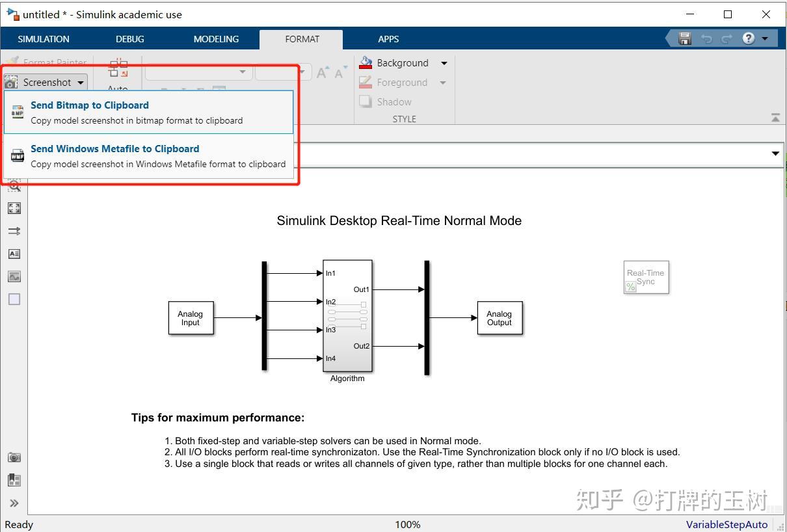Screen dimensions: 787x532
Task: Click the Auto Arrange icon in ribbon
Action: click(x=118, y=68)
